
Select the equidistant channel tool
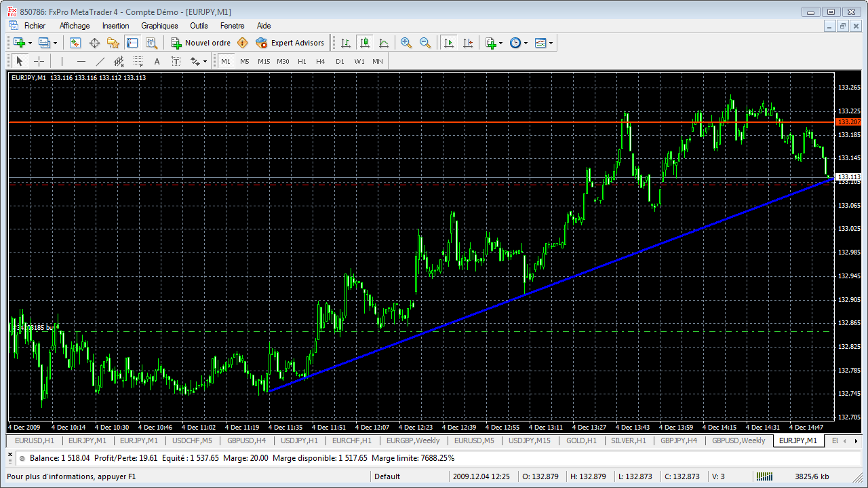tap(119, 61)
